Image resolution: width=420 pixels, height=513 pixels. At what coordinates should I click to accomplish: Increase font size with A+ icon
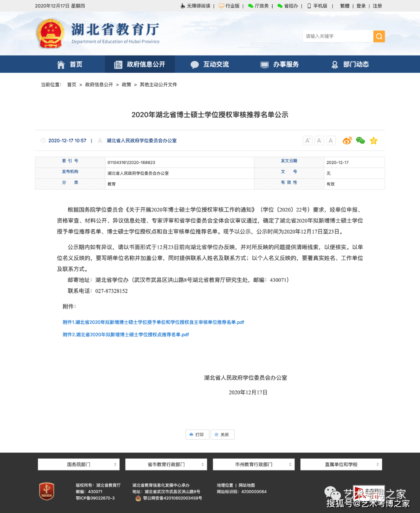pos(307,140)
